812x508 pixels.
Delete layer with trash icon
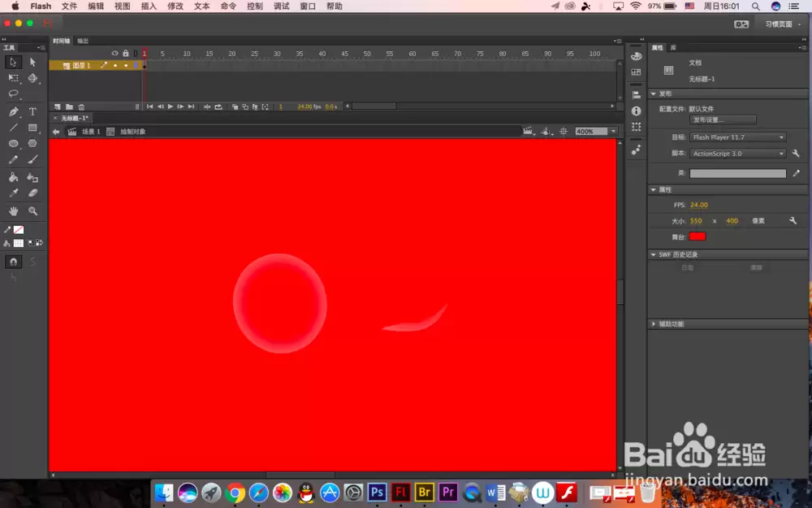coord(81,106)
